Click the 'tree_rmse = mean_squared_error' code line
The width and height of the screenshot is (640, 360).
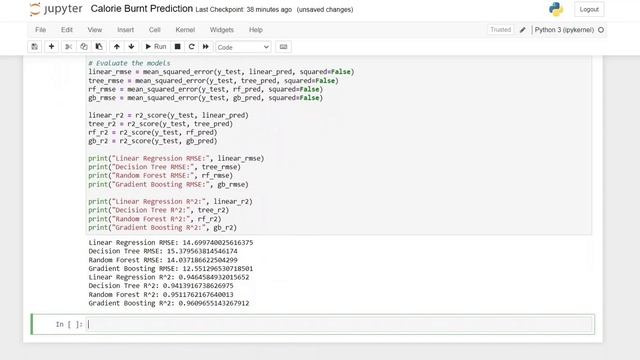(213, 81)
